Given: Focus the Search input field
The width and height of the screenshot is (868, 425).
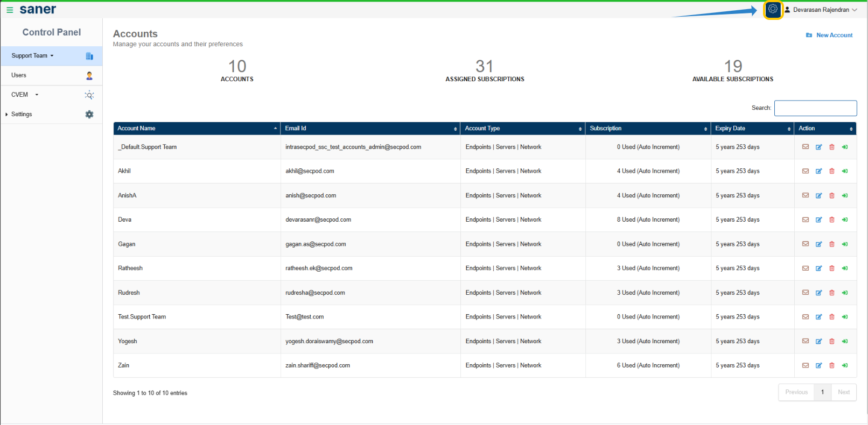Looking at the screenshot, I should pos(815,108).
